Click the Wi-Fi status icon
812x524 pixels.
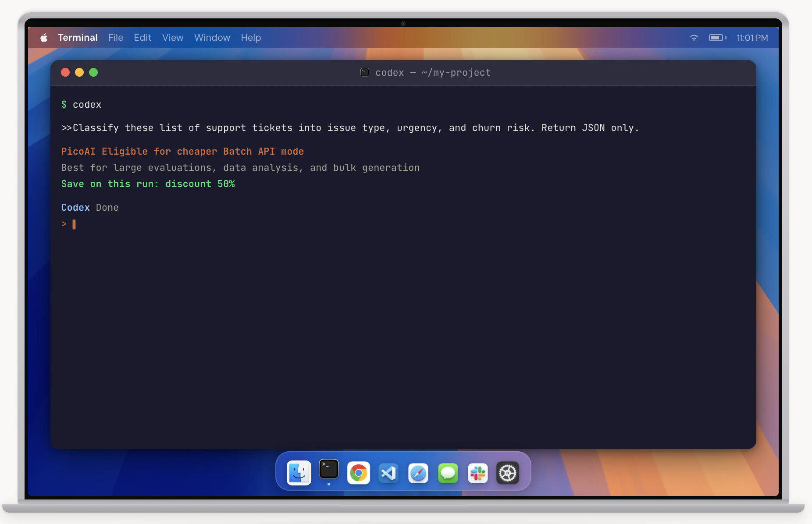pos(694,38)
